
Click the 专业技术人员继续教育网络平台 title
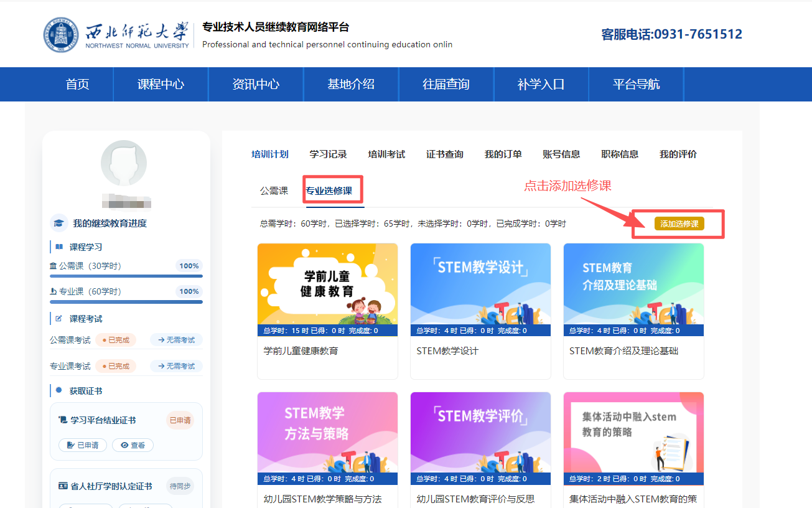[x=276, y=27]
